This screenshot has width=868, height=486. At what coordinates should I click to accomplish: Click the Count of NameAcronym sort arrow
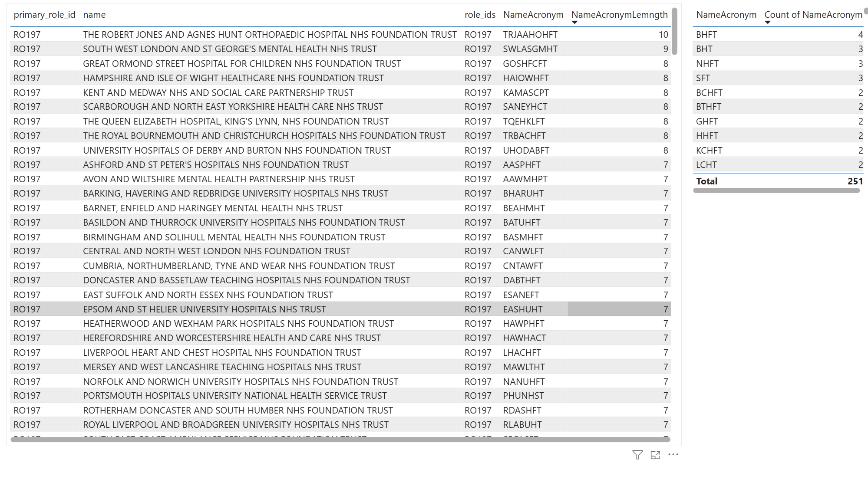pos(767,23)
